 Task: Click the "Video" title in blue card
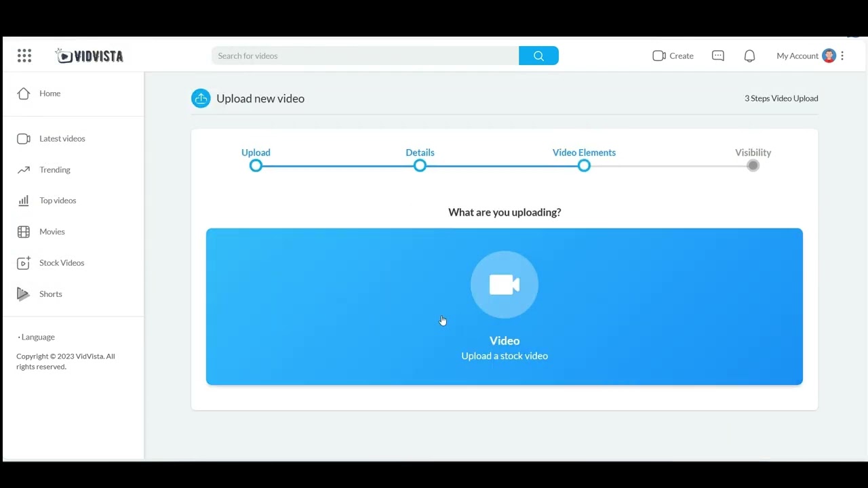[x=505, y=341]
